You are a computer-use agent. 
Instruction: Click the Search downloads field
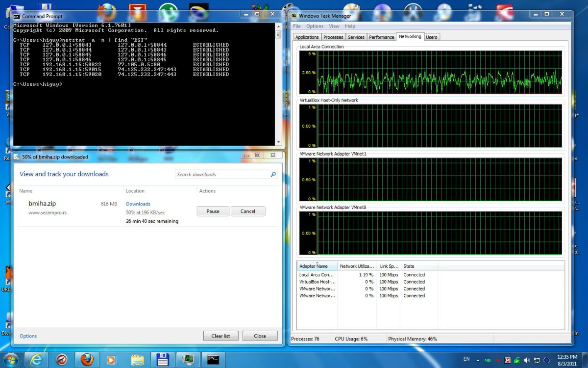tap(223, 175)
